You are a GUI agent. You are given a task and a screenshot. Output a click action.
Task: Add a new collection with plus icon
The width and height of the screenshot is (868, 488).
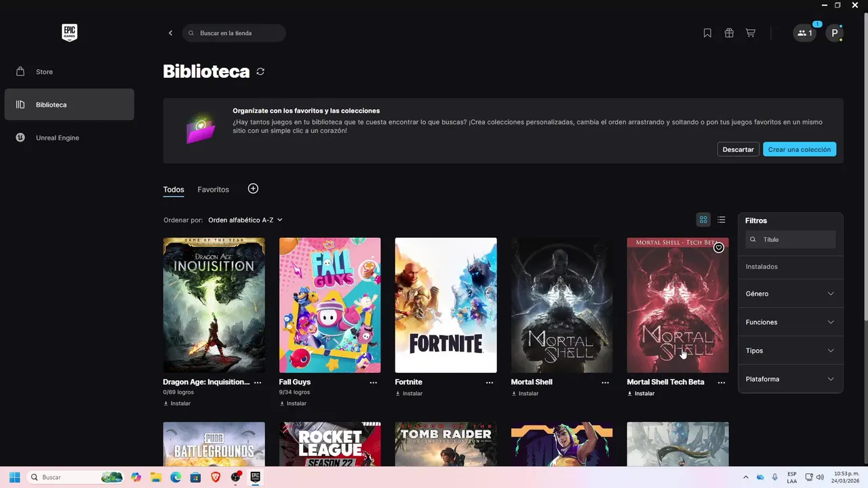(253, 188)
